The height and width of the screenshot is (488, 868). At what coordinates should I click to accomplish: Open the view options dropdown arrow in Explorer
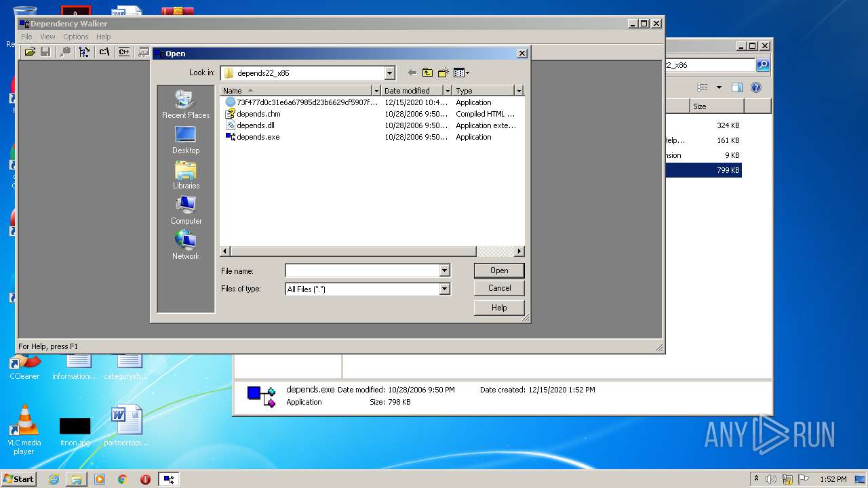click(x=719, y=87)
